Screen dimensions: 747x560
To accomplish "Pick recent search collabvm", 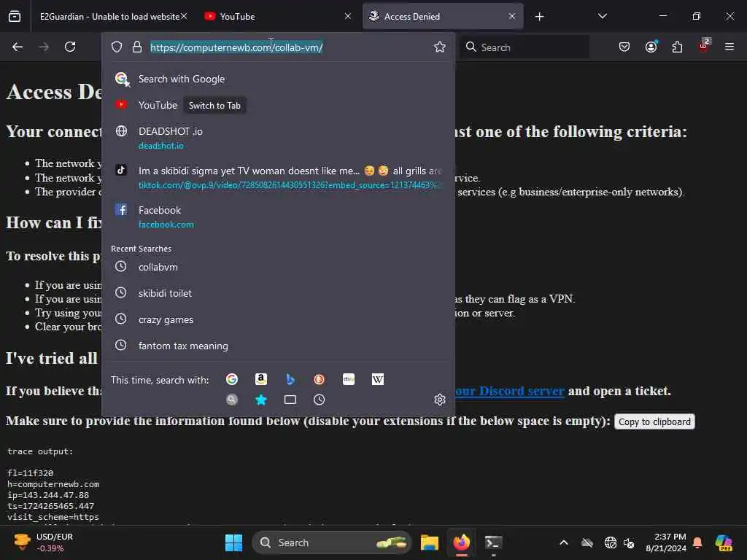I will click(x=278, y=267).
